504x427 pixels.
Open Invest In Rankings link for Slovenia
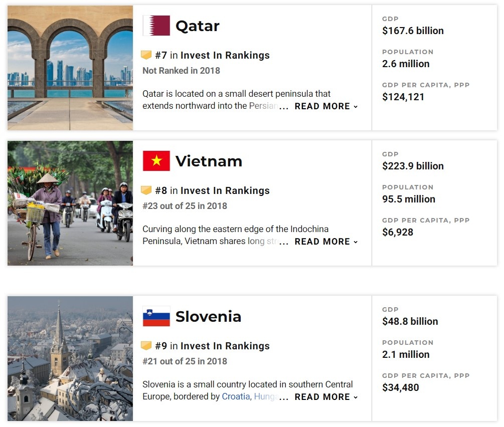[x=225, y=346]
